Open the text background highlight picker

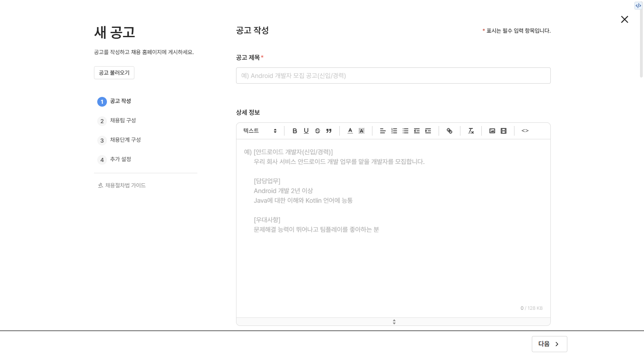pyautogui.click(x=361, y=131)
